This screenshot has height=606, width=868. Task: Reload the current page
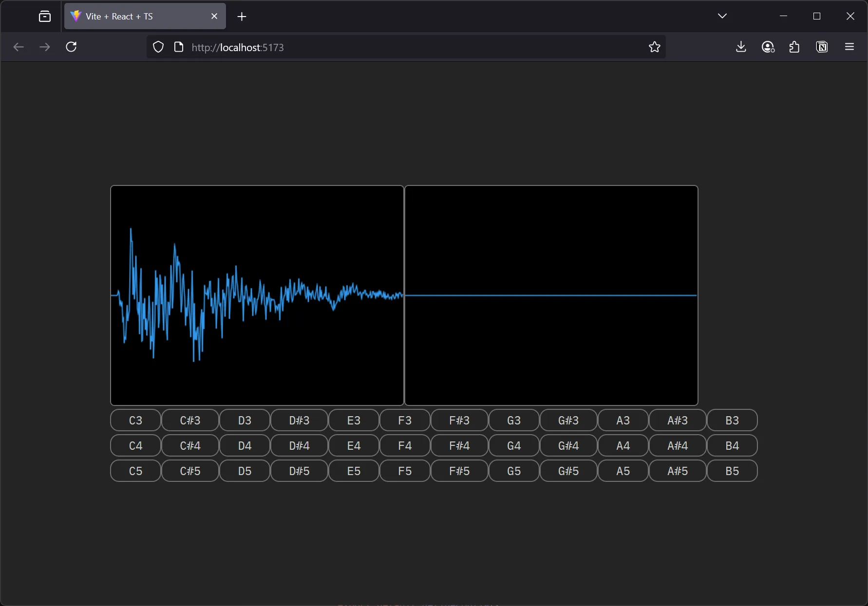tap(71, 47)
